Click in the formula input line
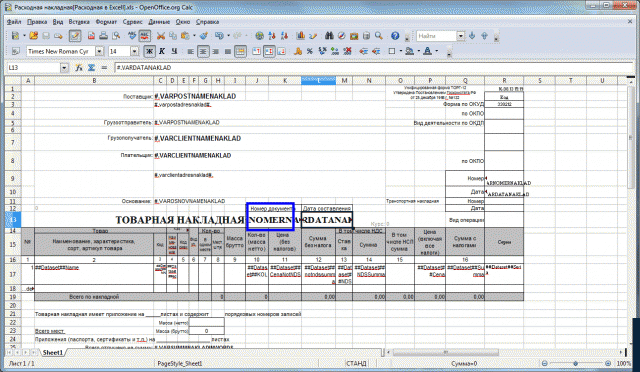Screen dimensions: 640x372 point(373,67)
